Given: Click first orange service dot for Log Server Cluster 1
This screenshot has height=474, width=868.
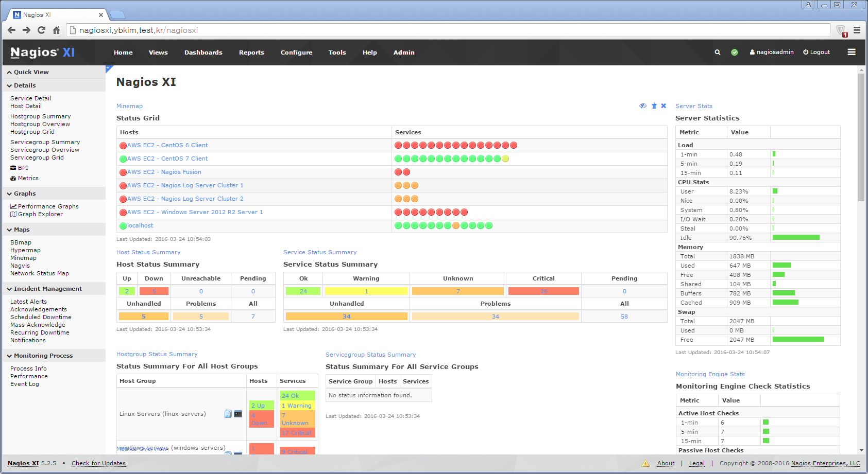Looking at the screenshot, I should pyautogui.click(x=398, y=185).
